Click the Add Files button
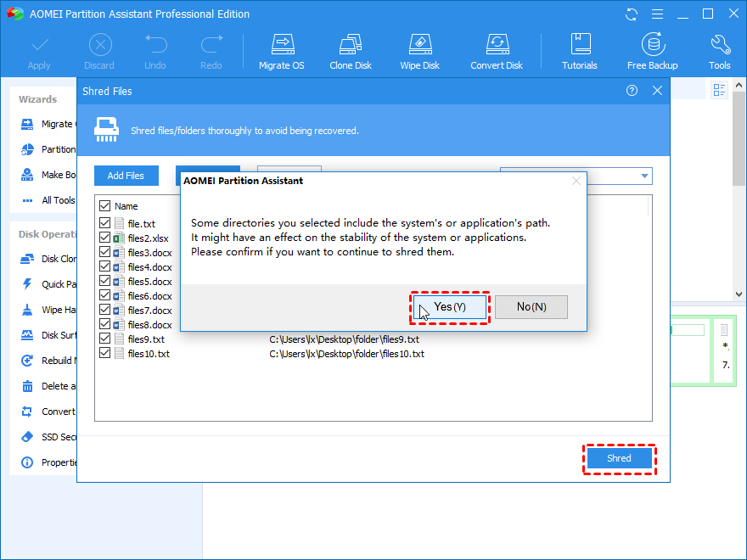 [126, 176]
